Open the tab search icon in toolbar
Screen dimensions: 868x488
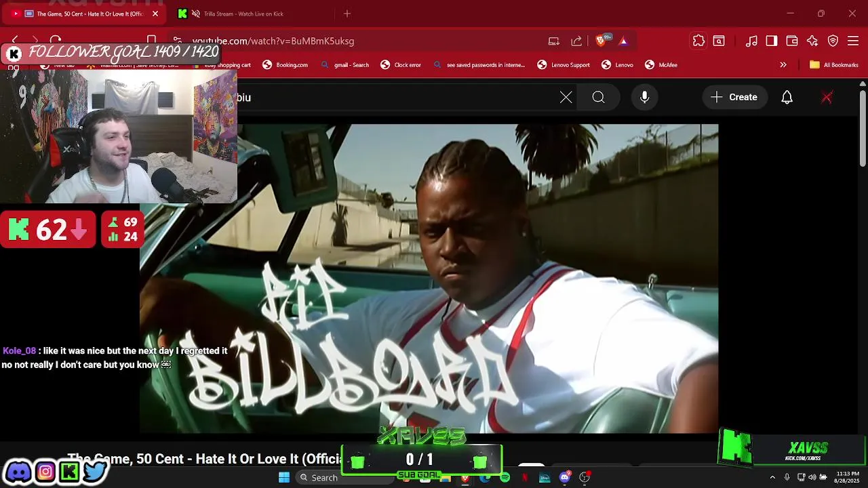(719, 41)
